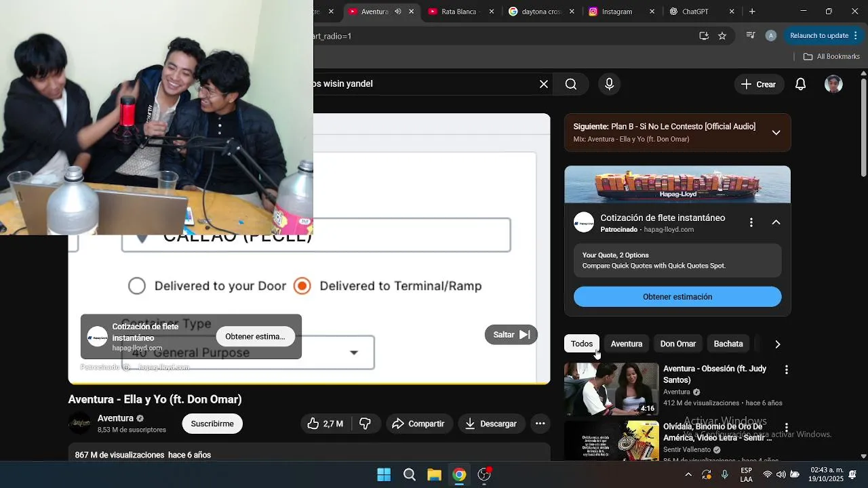Open menu for Aventura - Obsesión video

point(786,370)
